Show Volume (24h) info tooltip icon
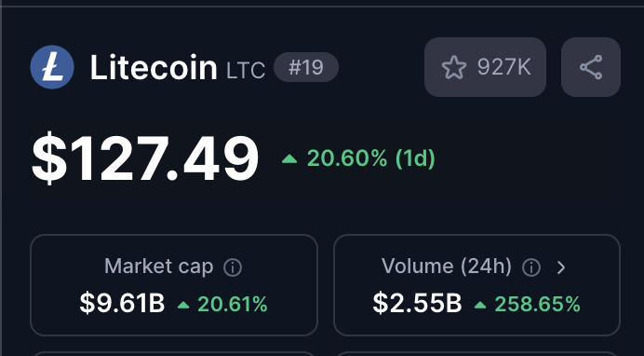Screen dimensions: 644x356 pos(531,267)
